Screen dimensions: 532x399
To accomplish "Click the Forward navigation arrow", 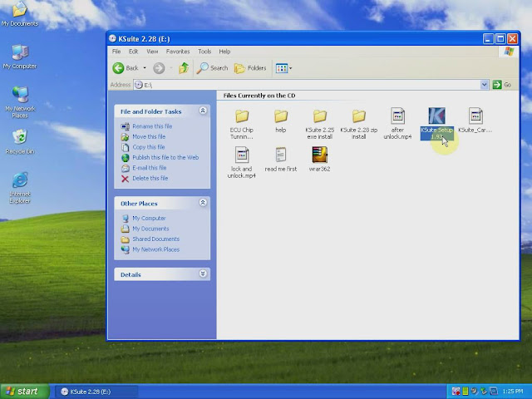I will pos(159,68).
